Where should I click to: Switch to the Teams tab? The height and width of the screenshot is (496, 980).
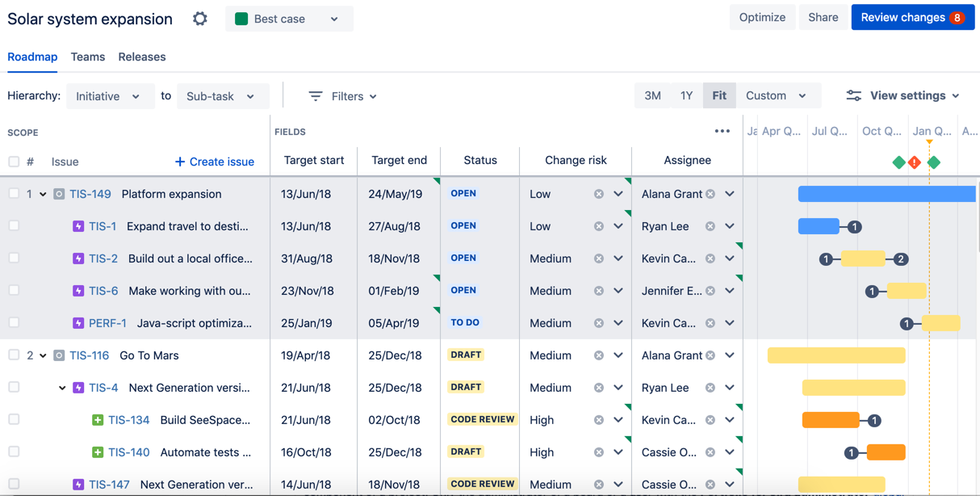88,57
